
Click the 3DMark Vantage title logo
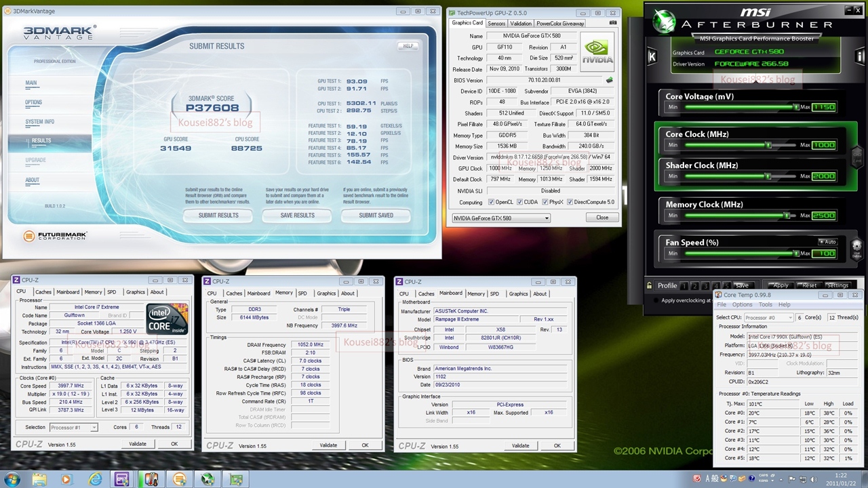(60, 34)
